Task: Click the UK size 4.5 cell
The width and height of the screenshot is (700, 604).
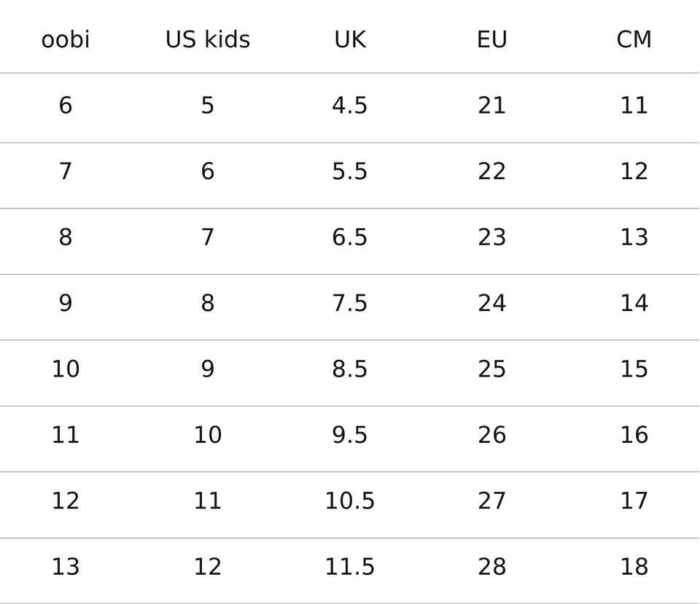Action: click(x=350, y=106)
